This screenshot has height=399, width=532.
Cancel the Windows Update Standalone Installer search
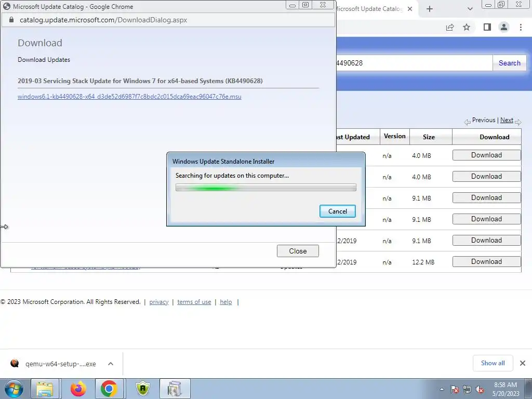point(337,211)
